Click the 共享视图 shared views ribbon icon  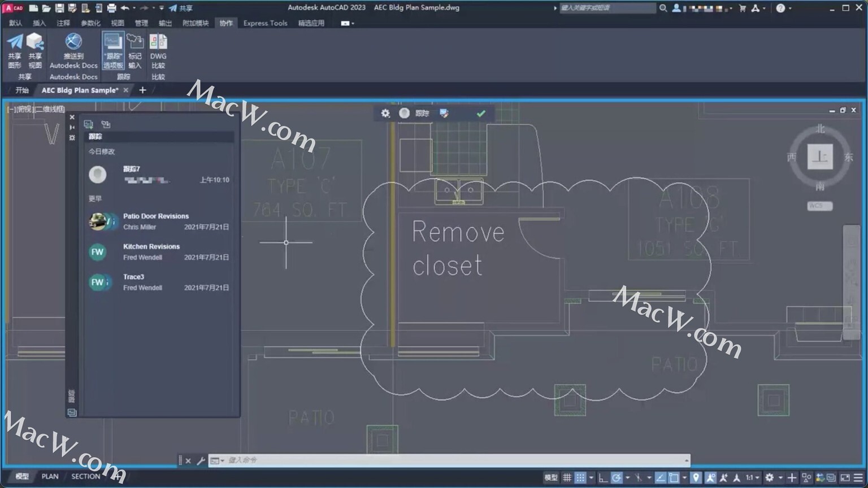tap(35, 51)
